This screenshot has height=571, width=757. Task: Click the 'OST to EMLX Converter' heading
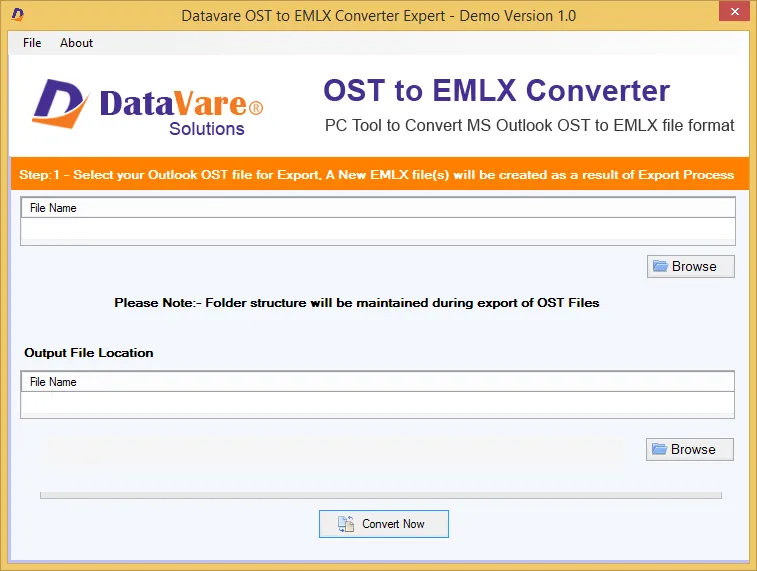[496, 90]
